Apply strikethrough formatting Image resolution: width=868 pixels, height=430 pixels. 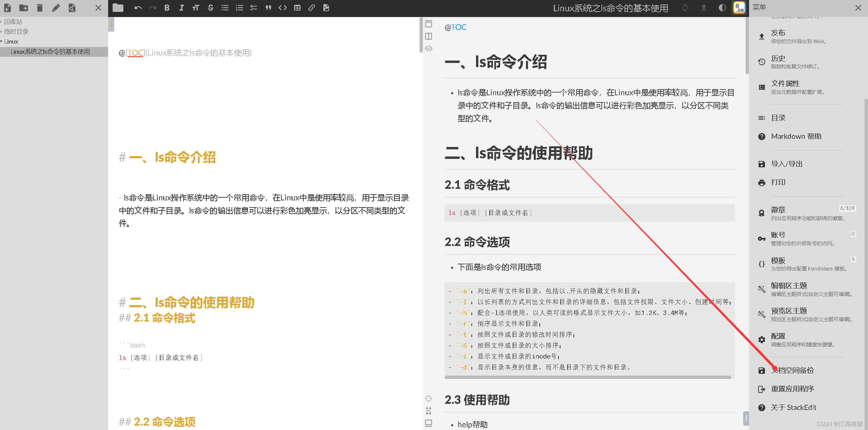(210, 8)
